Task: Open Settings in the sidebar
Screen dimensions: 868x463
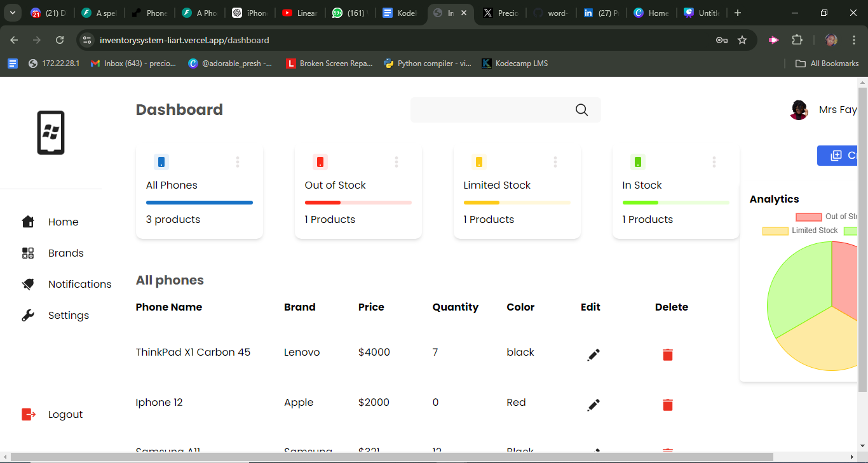Action: (x=68, y=315)
